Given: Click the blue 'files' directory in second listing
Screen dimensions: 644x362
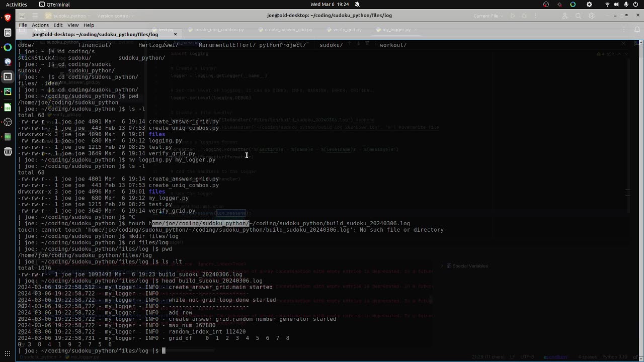Looking at the screenshot, I should coord(156,192).
